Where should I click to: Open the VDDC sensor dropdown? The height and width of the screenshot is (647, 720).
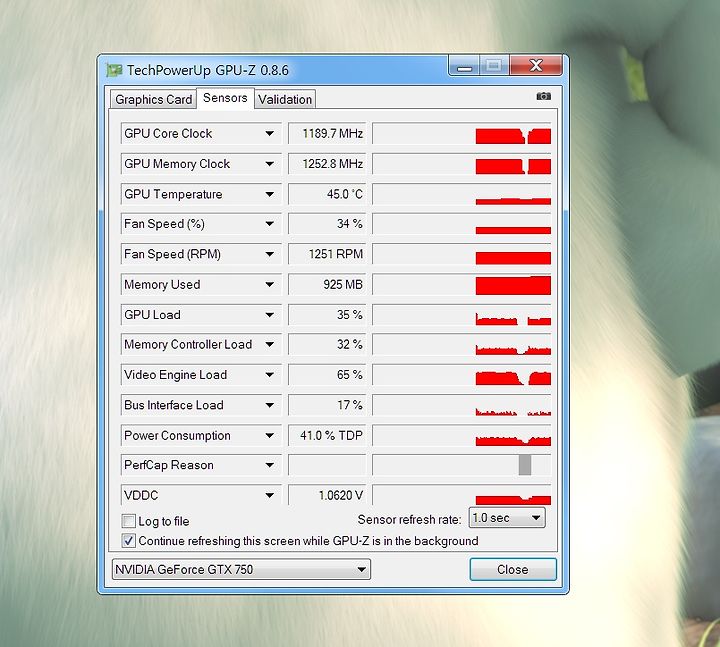point(270,495)
